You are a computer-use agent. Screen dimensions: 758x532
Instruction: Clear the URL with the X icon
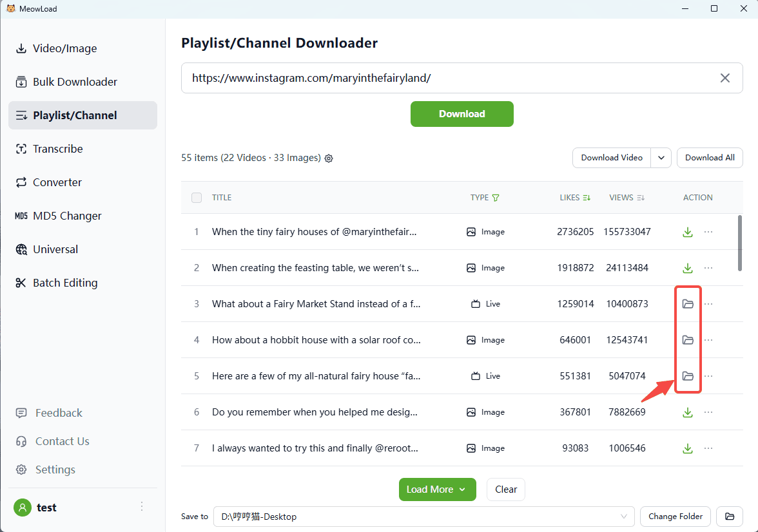(x=725, y=78)
